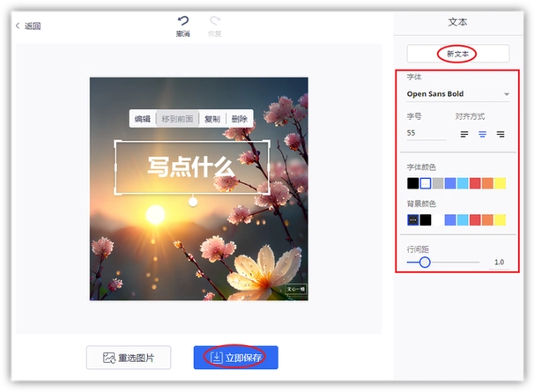Set text alignment to center
The image size is (535, 392).
pos(482,134)
